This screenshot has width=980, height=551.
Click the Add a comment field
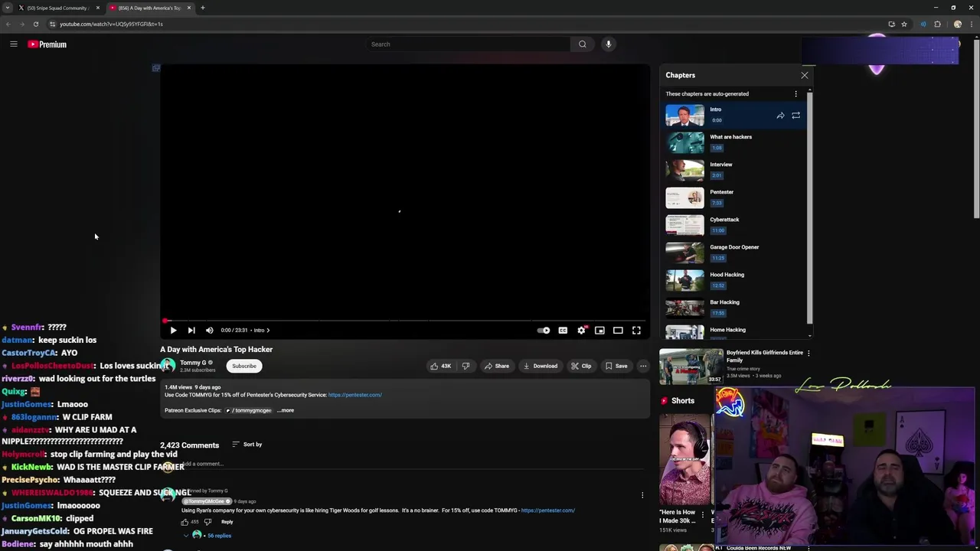coord(413,464)
